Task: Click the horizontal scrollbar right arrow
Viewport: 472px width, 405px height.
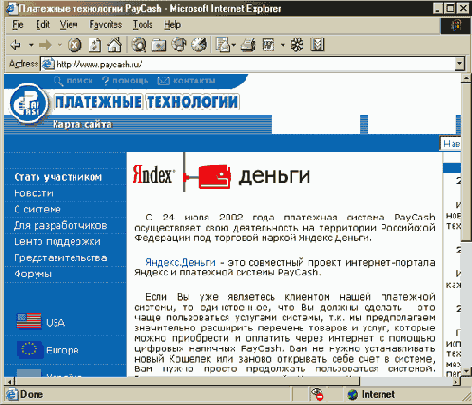Action: (456, 381)
